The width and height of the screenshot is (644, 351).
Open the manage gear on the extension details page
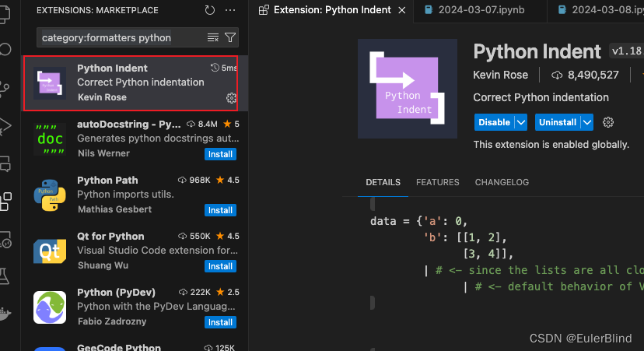608,122
